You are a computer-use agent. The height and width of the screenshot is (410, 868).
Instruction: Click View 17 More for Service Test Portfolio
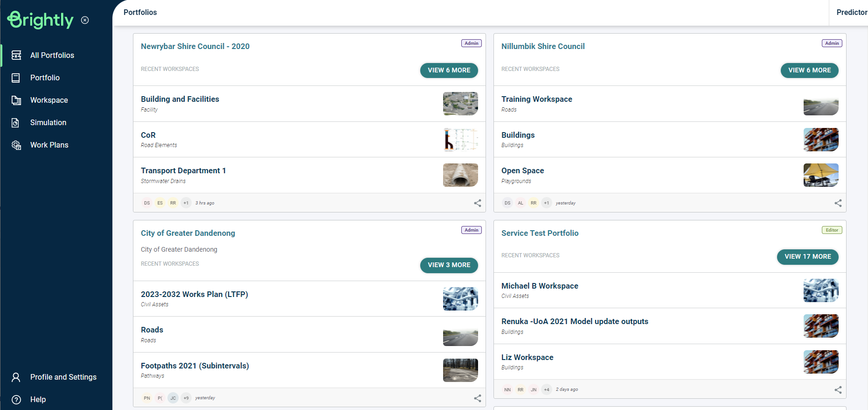click(808, 256)
